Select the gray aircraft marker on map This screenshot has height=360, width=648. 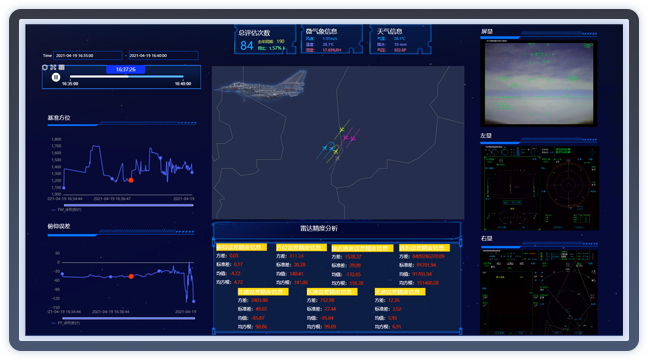pos(338,158)
